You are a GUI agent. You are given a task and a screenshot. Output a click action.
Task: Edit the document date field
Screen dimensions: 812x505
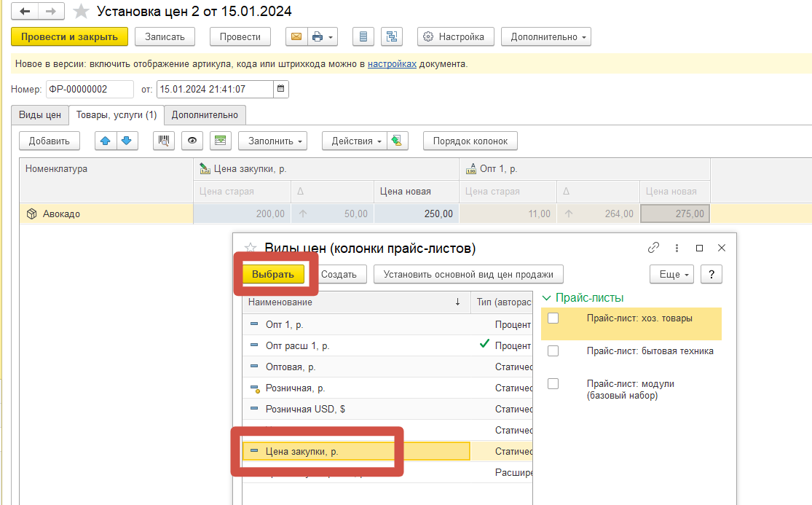point(214,89)
